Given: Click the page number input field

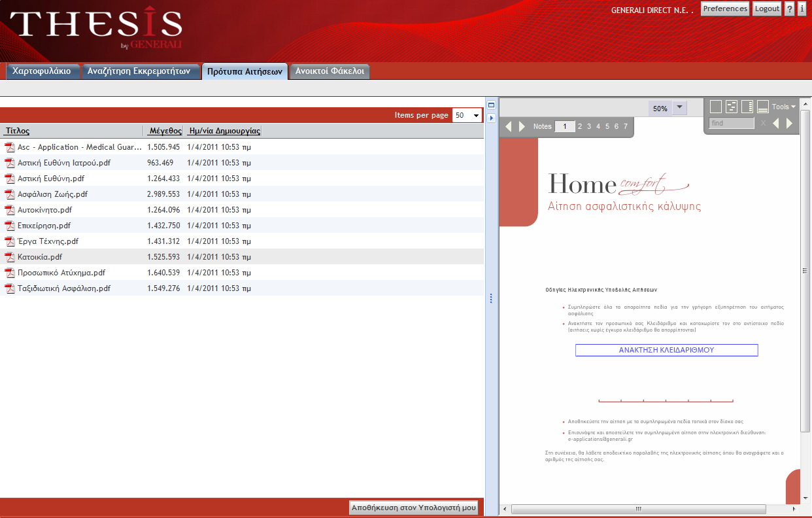Looking at the screenshot, I should point(564,126).
